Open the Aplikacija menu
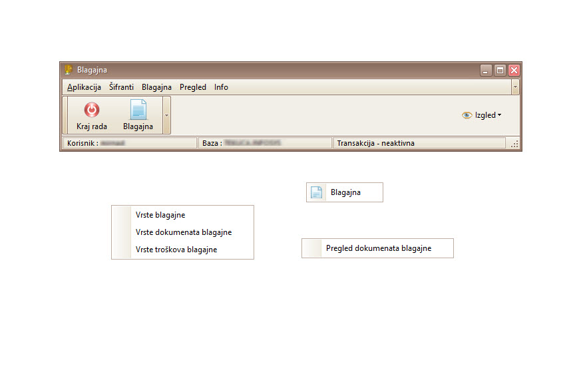The width and height of the screenshot is (579, 392). click(84, 87)
